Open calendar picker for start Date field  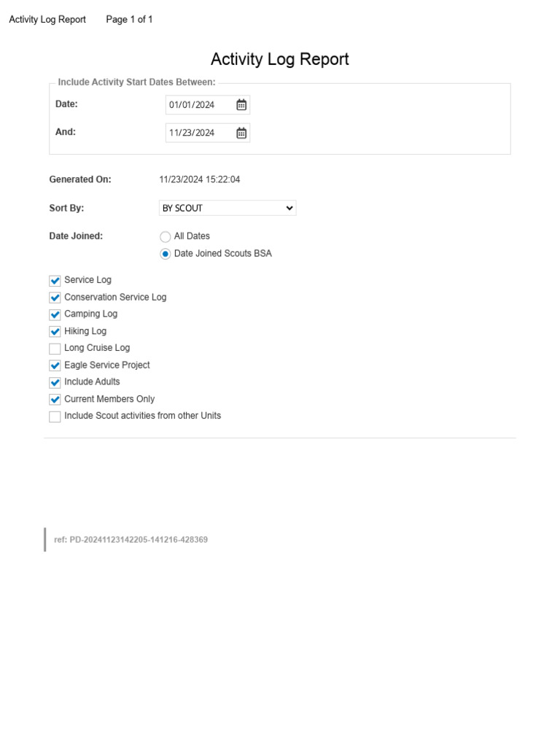click(241, 105)
